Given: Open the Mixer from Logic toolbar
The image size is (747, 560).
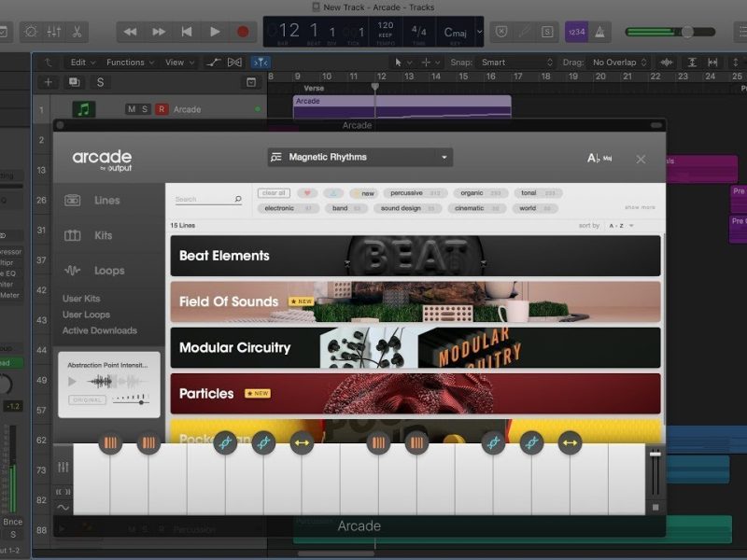Looking at the screenshot, I should point(54,32).
